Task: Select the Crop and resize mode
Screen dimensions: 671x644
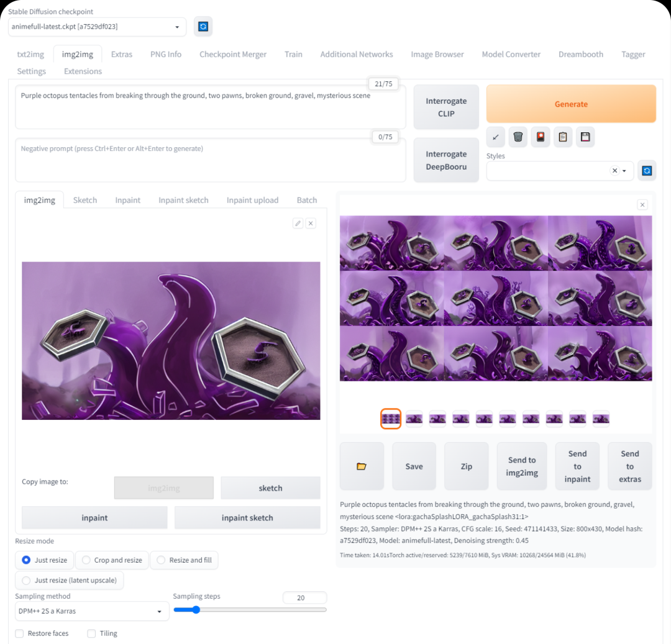Action: 112,560
